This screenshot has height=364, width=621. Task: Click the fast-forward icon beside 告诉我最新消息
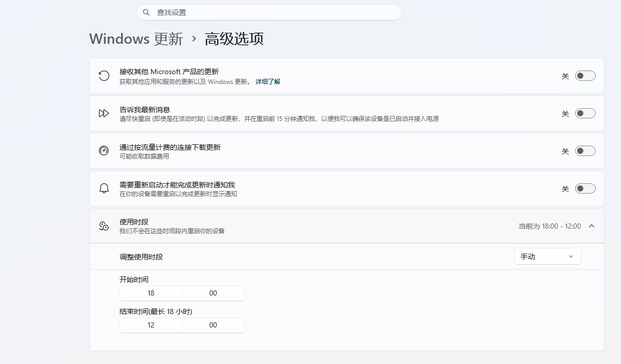[x=104, y=113]
